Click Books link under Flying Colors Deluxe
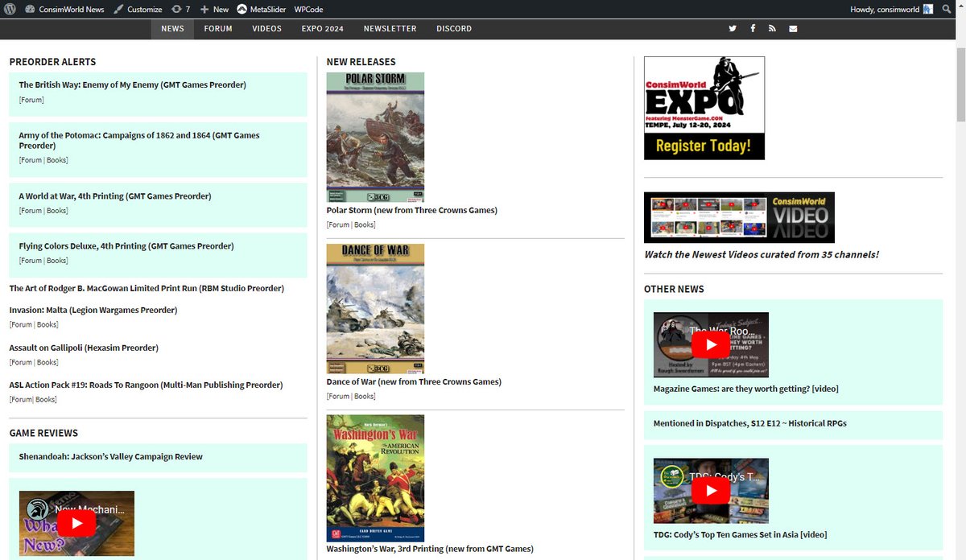 click(56, 261)
